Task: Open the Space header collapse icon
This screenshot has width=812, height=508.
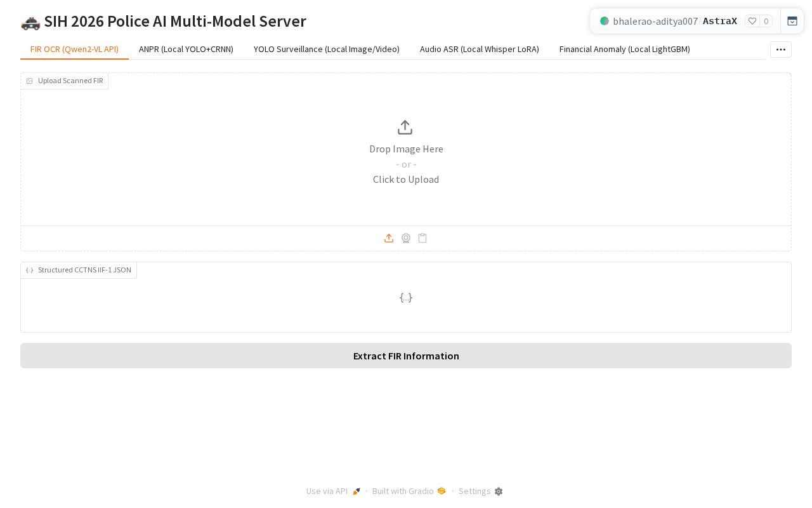Action: click(x=792, y=21)
